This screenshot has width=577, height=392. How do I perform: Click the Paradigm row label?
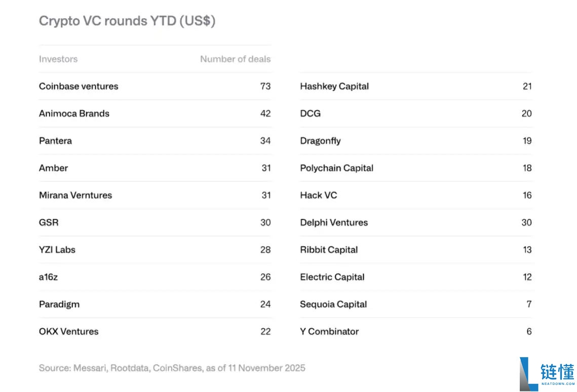coord(59,304)
